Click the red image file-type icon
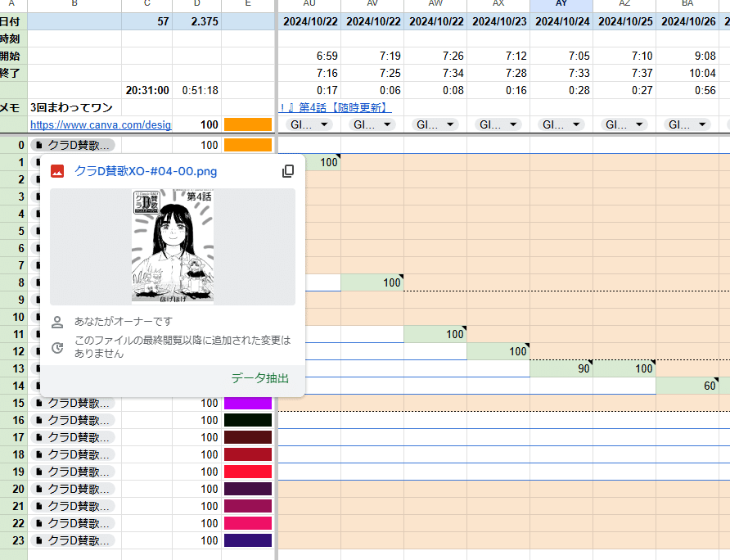730x560 pixels. (57, 171)
